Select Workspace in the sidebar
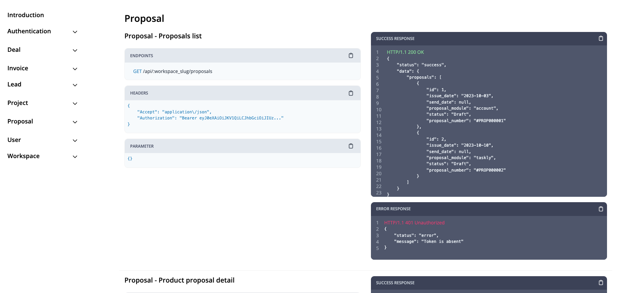 [24, 156]
